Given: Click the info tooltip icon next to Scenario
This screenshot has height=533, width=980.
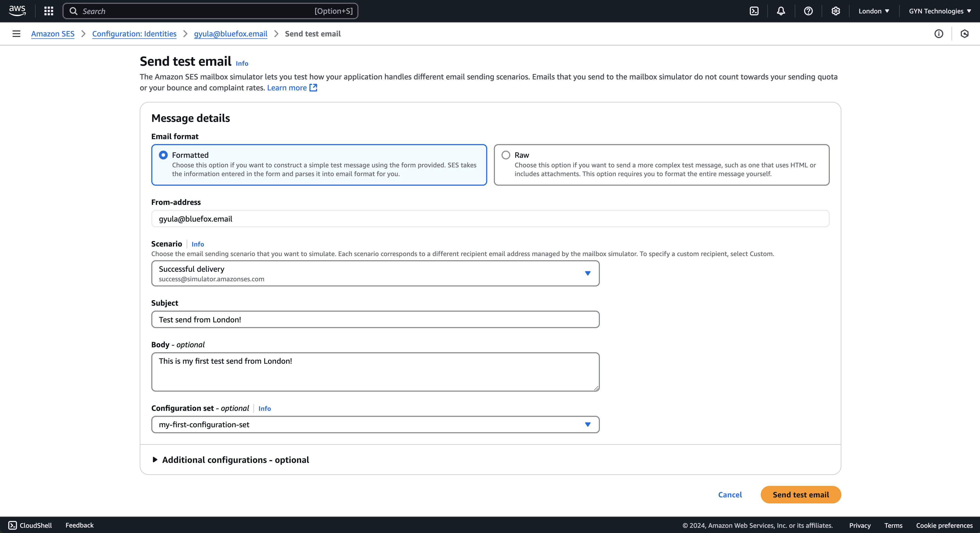Looking at the screenshot, I should [x=197, y=243].
